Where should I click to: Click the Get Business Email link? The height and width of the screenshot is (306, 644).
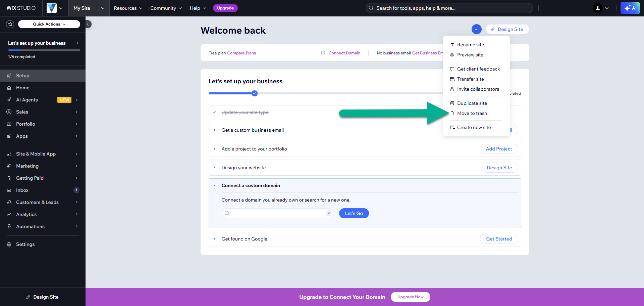(428, 53)
